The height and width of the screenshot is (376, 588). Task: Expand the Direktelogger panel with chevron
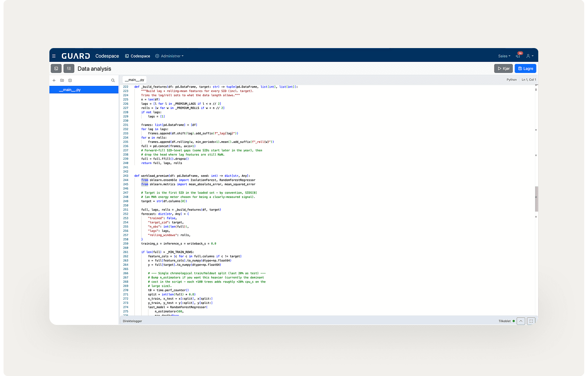[521, 321]
